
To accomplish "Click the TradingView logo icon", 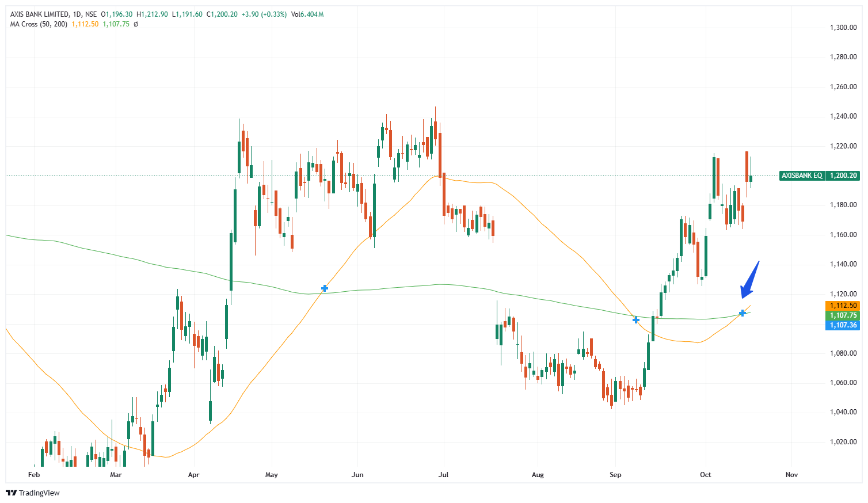I will (11, 493).
